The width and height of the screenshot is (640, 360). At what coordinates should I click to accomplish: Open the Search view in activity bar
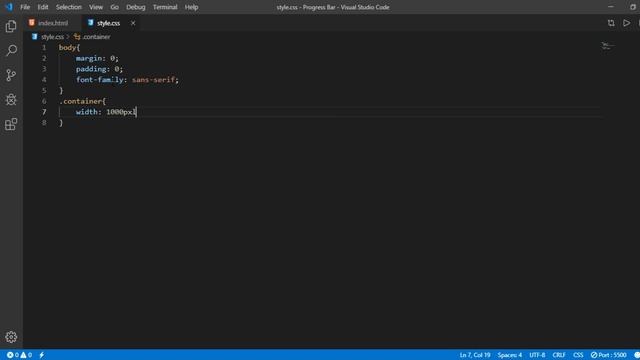11,51
